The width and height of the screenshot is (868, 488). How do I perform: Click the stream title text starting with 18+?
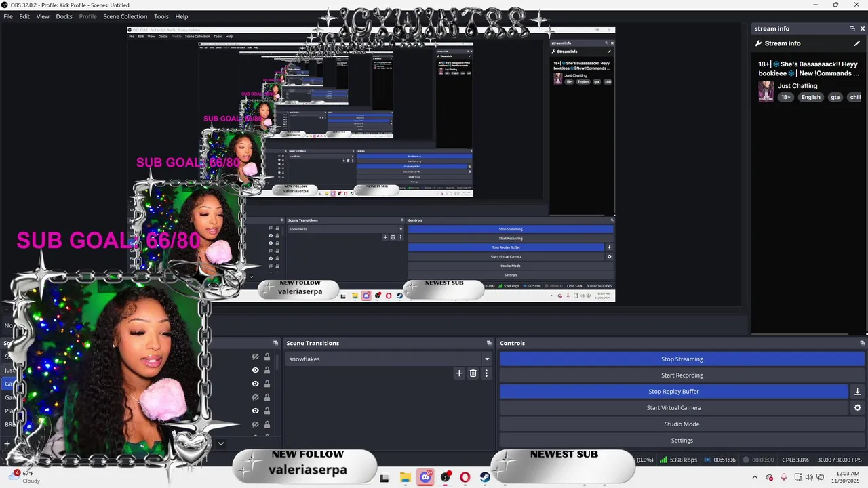pyautogui.click(x=808, y=68)
